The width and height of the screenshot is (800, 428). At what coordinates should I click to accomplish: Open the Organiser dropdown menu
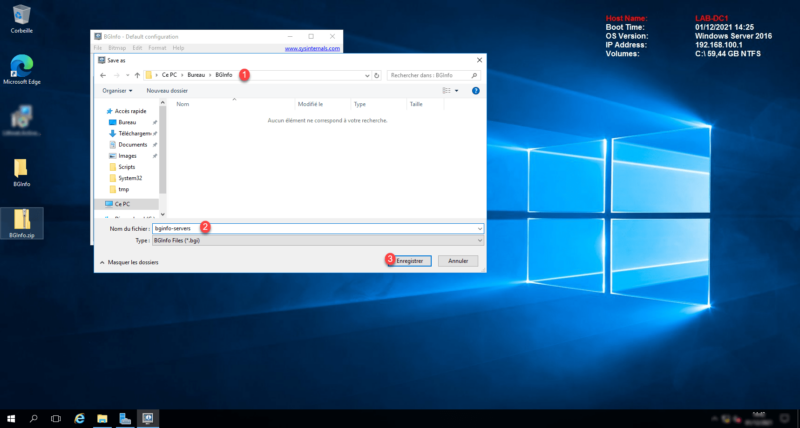tap(117, 91)
